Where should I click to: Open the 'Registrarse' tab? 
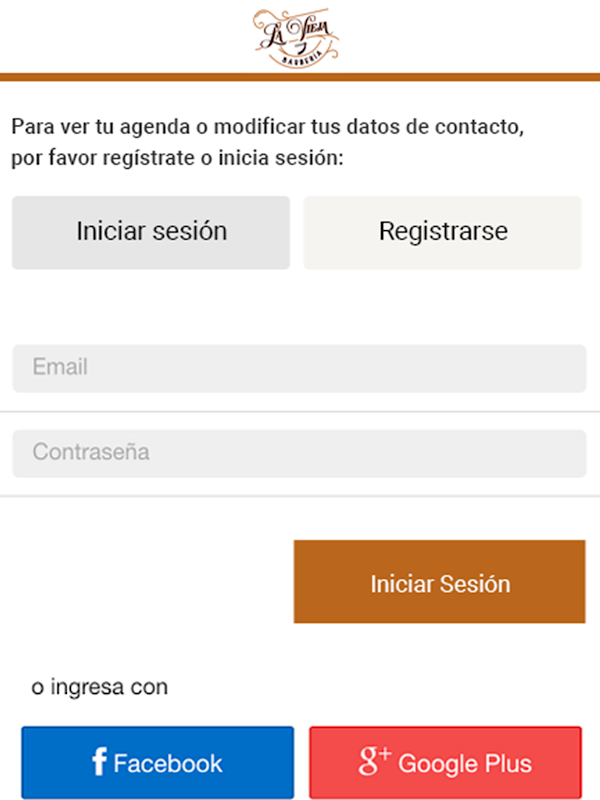442,232
